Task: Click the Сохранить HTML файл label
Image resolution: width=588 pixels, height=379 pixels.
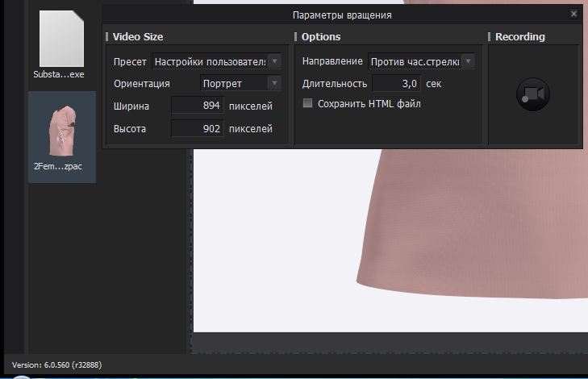Action: (369, 103)
